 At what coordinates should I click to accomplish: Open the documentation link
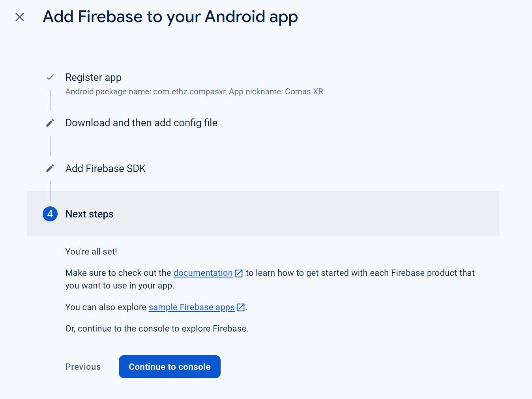click(203, 273)
